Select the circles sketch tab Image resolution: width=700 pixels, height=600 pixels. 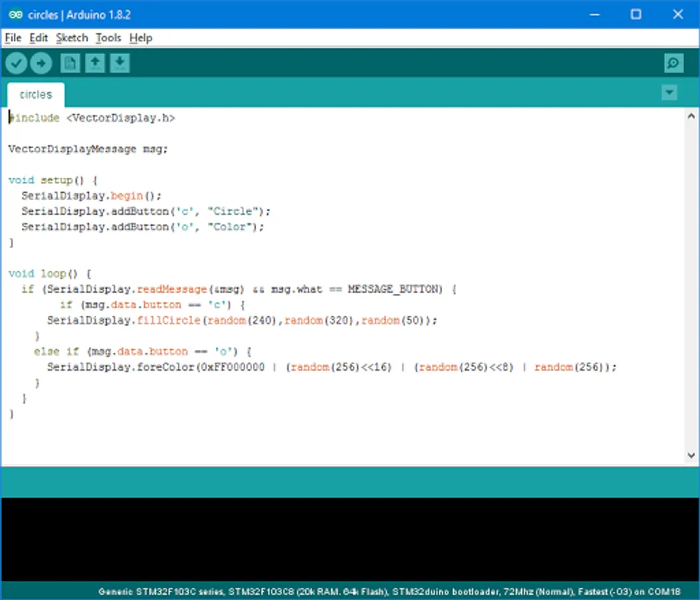point(36,95)
